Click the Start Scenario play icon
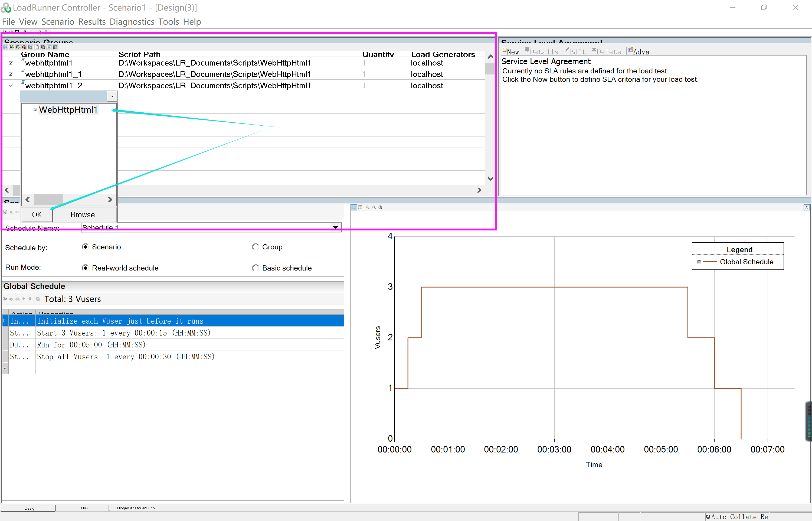The height and width of the screenshot is (521, 812). 5,47
